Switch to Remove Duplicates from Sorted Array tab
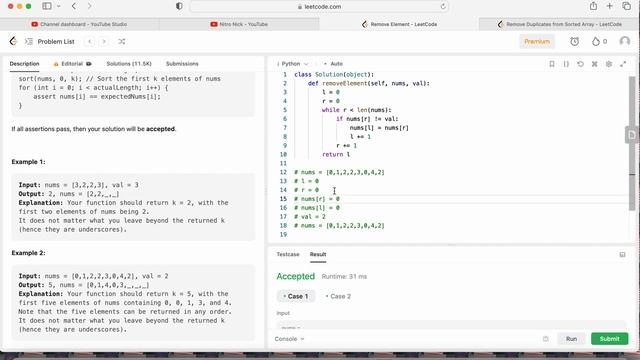The height and width of the screenshot is (360, 640). [559, 24]
